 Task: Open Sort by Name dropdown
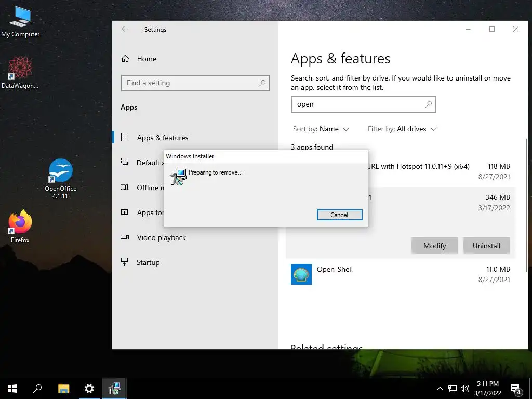(321, 129)
